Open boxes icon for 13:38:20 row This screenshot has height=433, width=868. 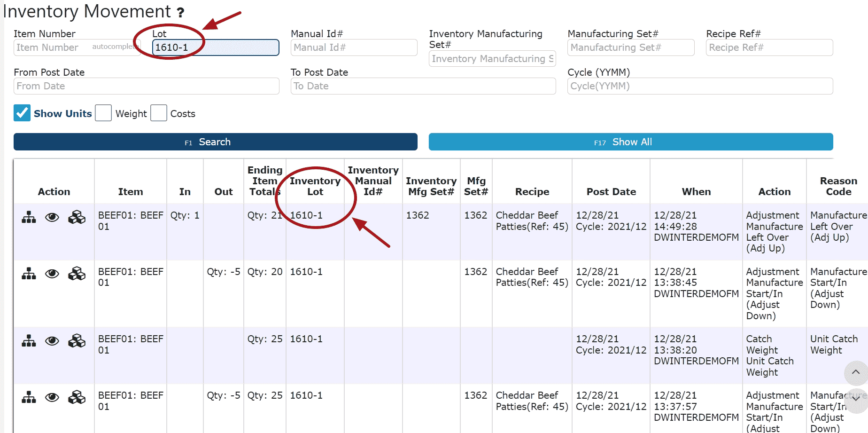point(77,341)
